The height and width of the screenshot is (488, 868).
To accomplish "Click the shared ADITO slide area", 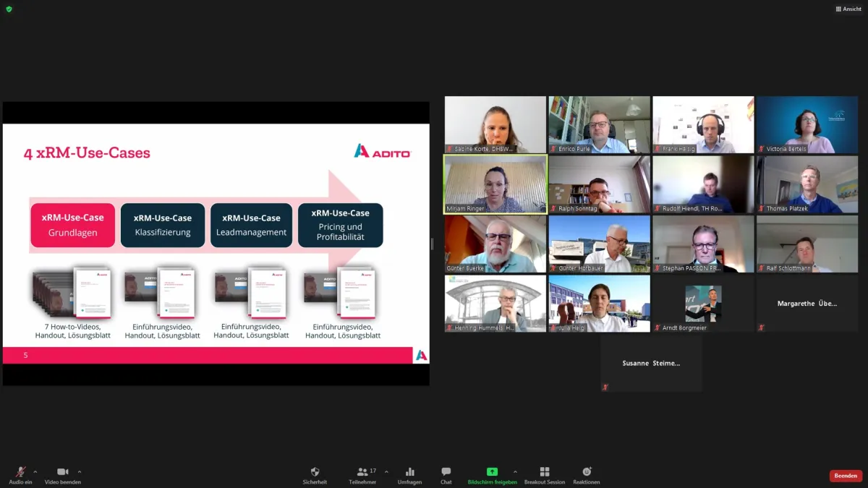I will pyautogui.click(x=216, y=243).
